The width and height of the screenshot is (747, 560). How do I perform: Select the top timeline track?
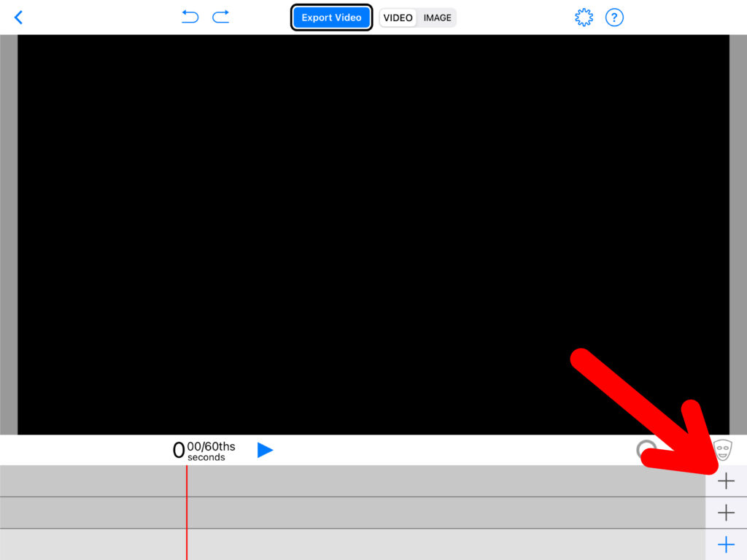tap(438, 481)
